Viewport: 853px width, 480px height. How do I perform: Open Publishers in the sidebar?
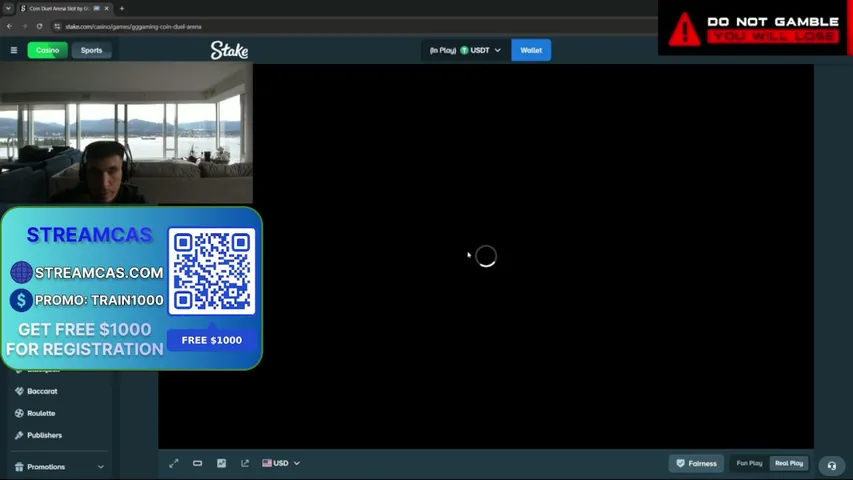45,435
